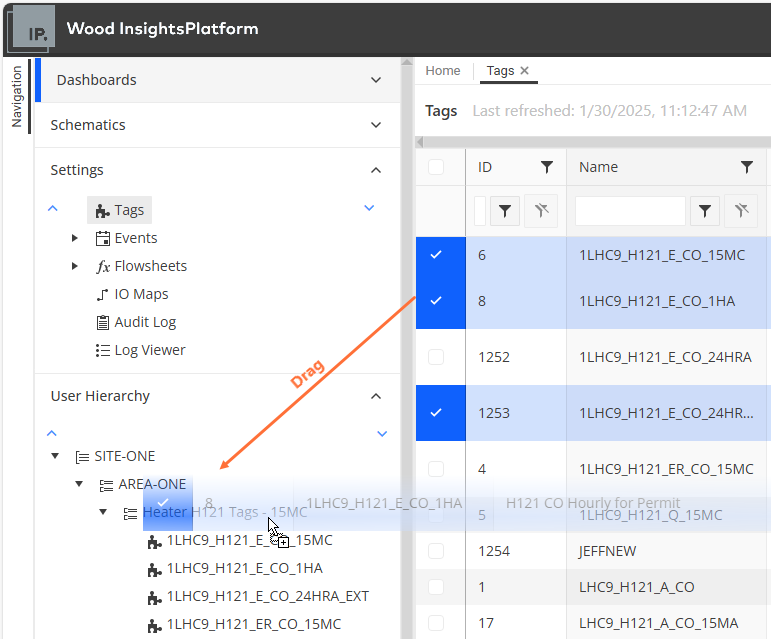Select the JEFFNEW name cell
771x639 pixels.
click(666, 551)
